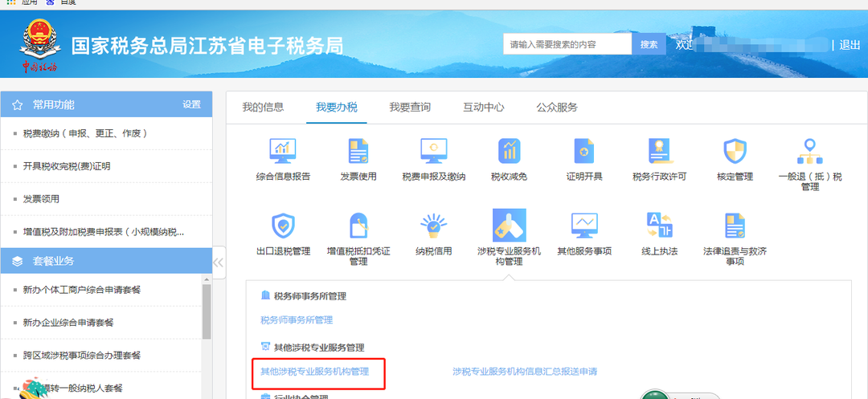Switch to the 公众服务 tab
This screenshot has height=399, width=868.
tap(557, 108)
